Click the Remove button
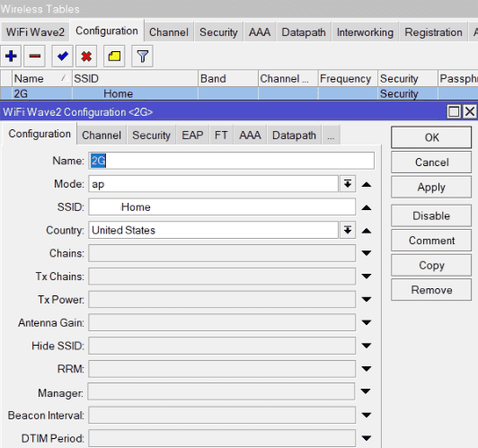The width and height of the screenshot is (478, 448). tap(431, 290)
